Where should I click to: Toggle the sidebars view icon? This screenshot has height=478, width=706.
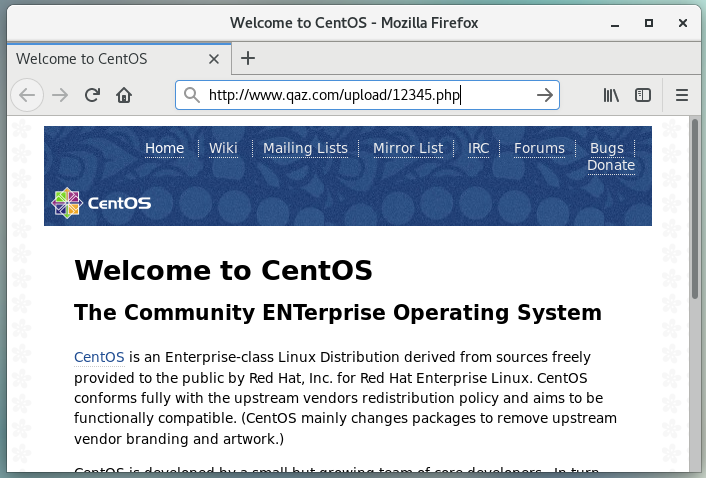[x=643, y=95]
